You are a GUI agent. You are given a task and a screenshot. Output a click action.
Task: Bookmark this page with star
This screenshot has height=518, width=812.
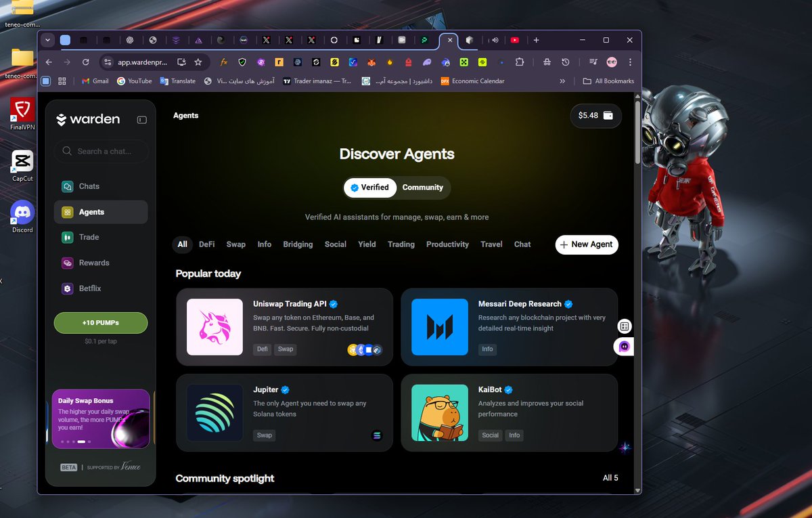[198, 62]
